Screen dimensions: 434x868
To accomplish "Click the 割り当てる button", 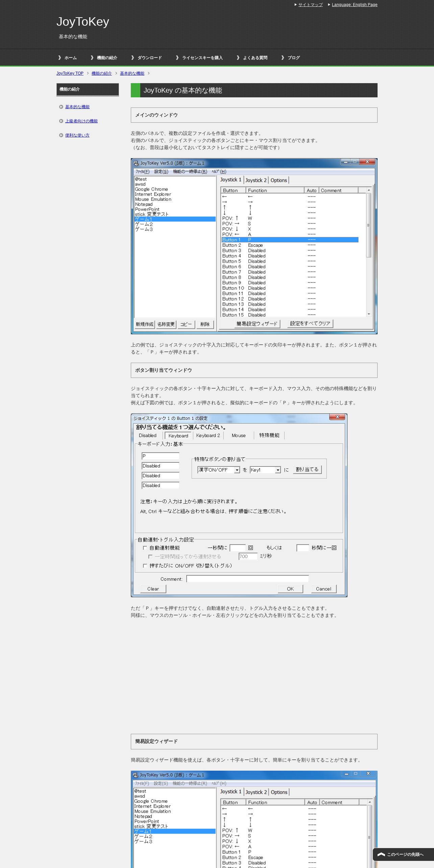I will [x=307, y=470].
